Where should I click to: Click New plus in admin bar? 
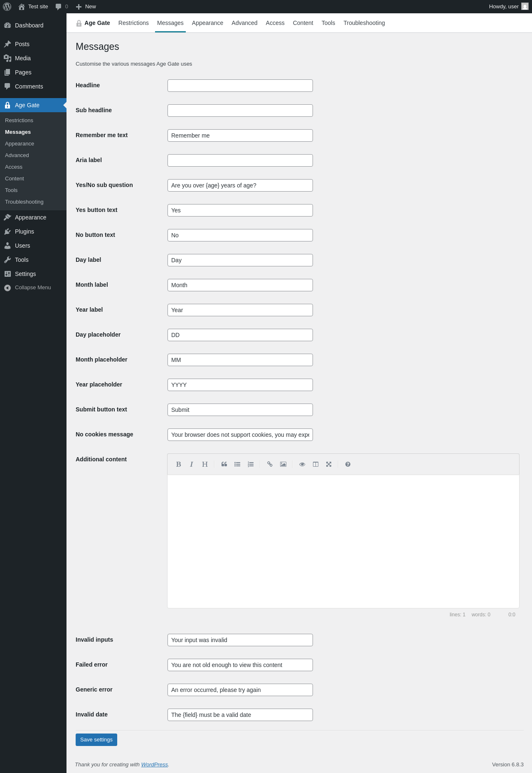click(86, 7)
